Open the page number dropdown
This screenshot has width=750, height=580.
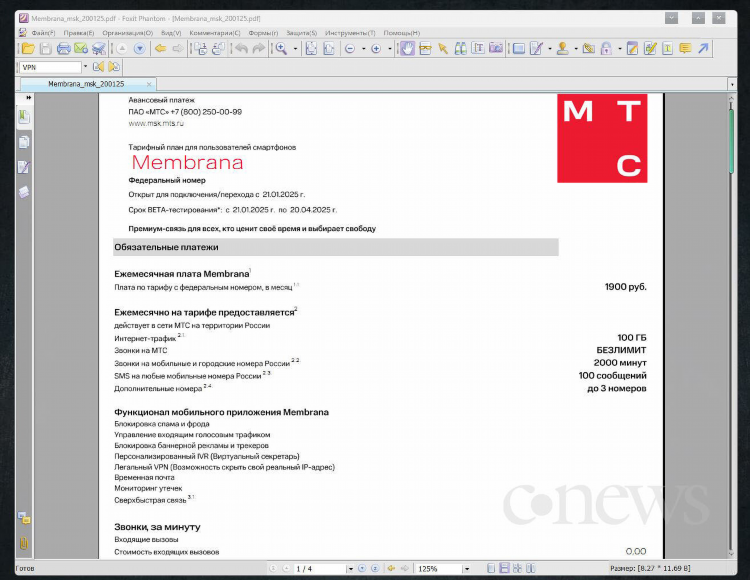[350, 569]
